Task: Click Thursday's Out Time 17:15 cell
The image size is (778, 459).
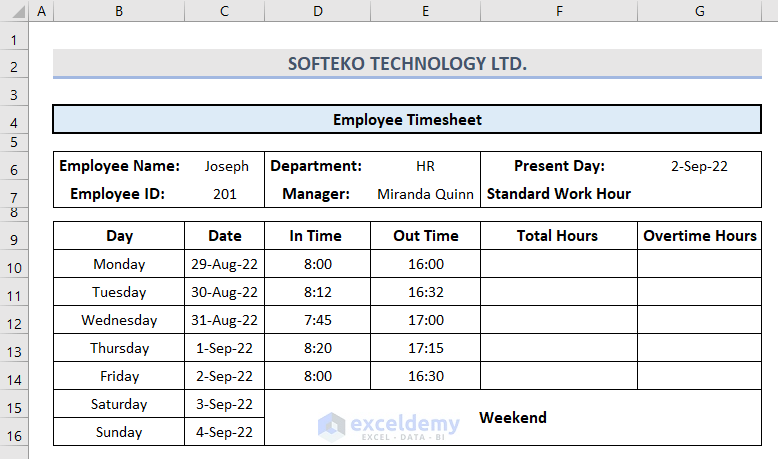Action: pos(425,349)
